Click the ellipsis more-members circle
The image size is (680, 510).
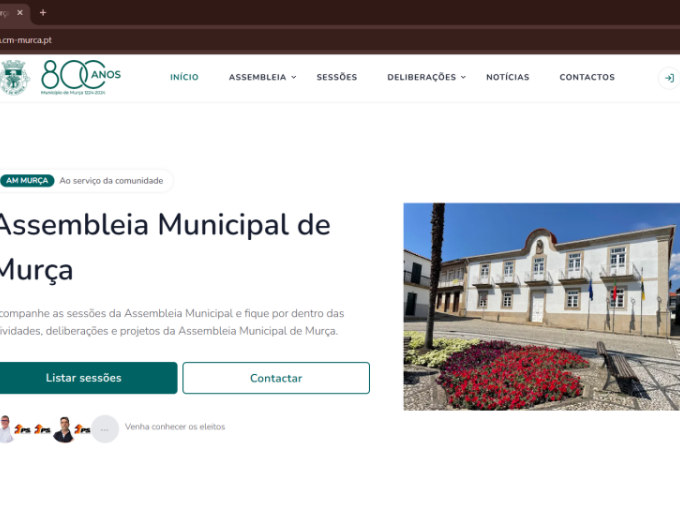(105, 429)
